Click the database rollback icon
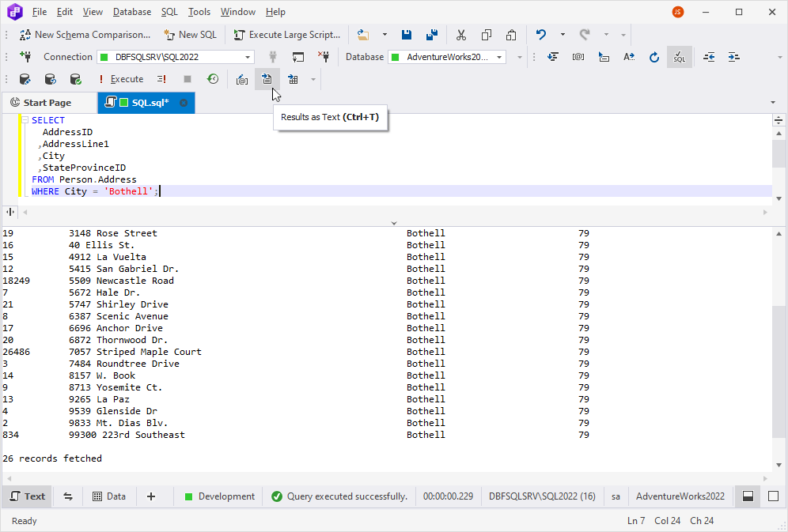 pyautogui.click(x=50, y=79)
